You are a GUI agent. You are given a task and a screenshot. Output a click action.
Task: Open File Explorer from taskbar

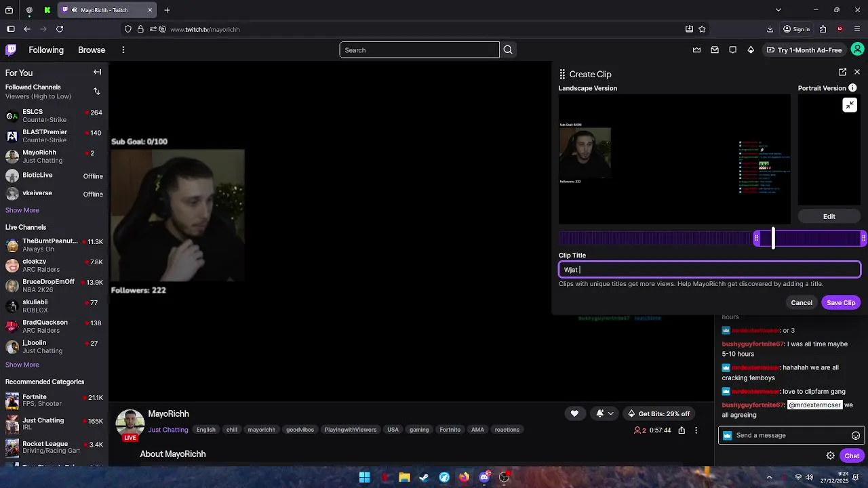click(x=404, y=477)
